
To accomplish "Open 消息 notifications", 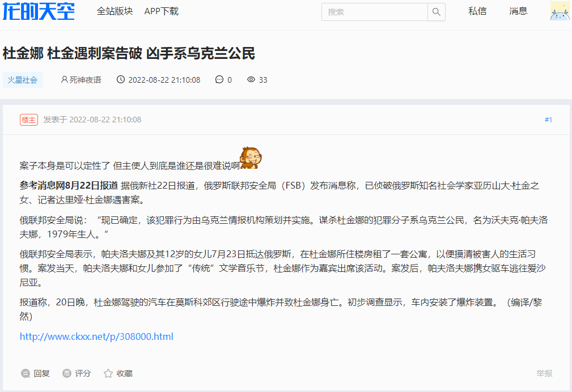I will click(x=518, y=11).
